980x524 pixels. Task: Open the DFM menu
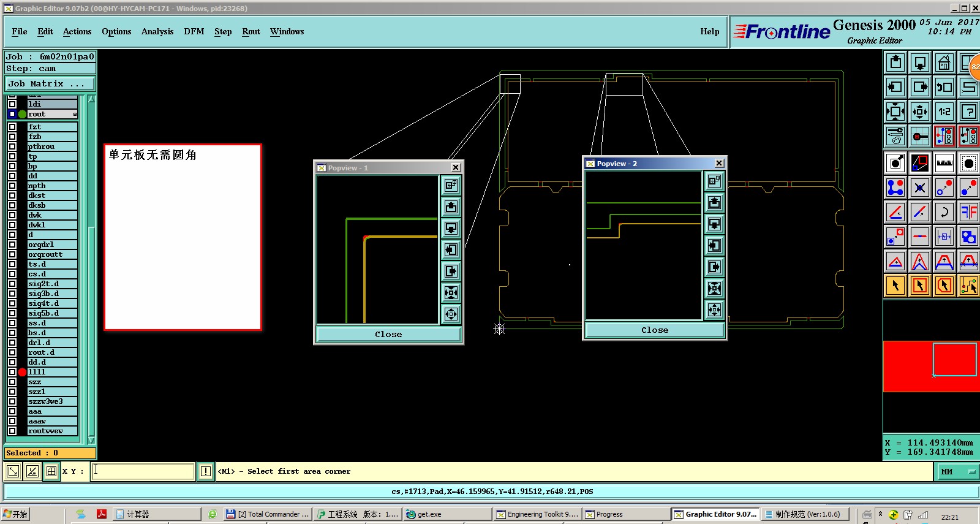pyautogui.click(x=194, y=31)
